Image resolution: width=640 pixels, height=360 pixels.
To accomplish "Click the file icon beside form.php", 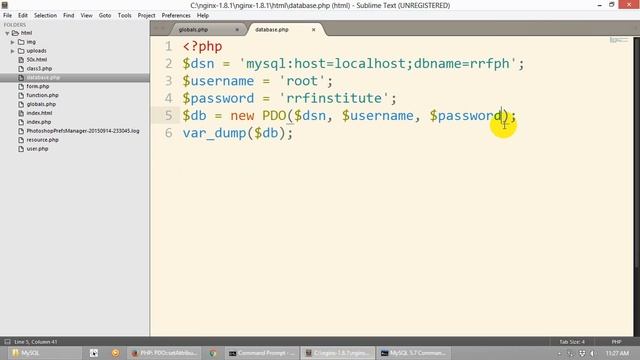I will click(x=21, y=87).
